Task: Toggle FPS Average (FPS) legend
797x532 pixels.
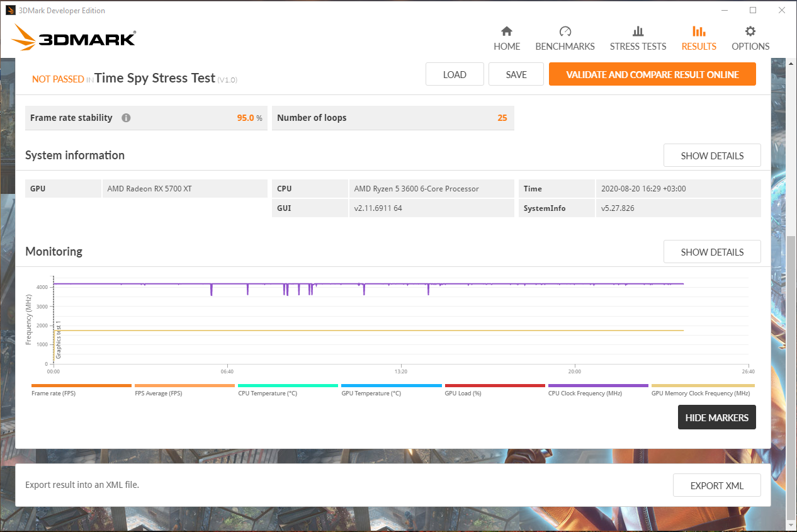Action: (184, 390)
